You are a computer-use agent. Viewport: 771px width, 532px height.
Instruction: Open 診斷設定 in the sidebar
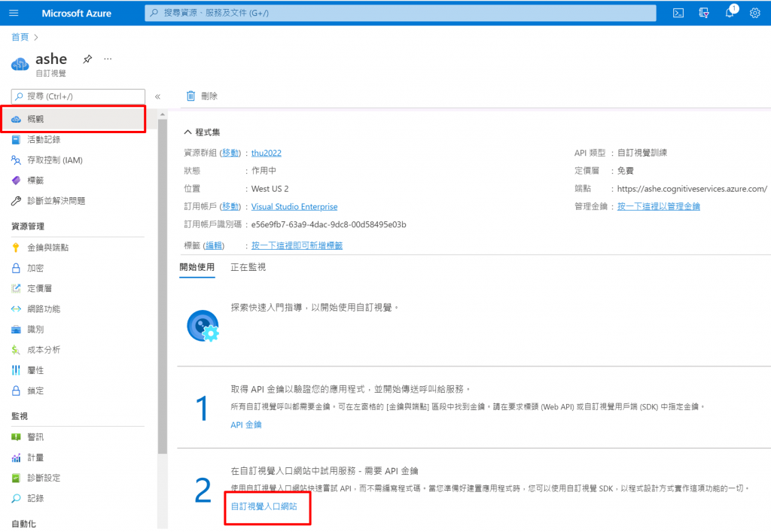pyautogui.click(x=44, y=478)
